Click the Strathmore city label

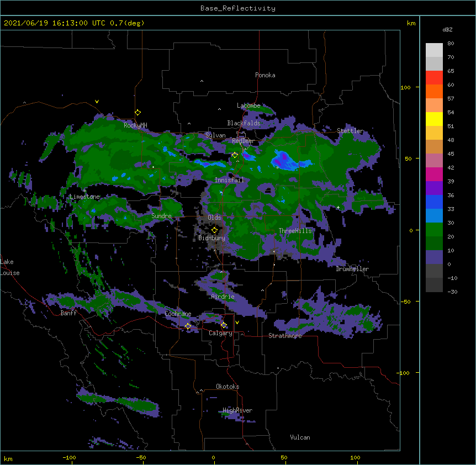tap(285, 336)
